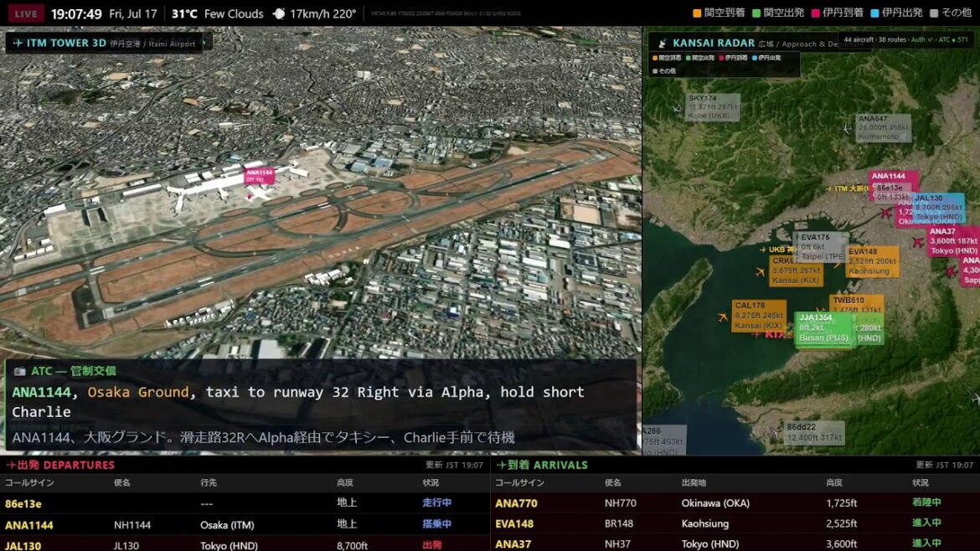Click the orange Osaka Ground text in the ATC transcript

click(138, 393)
